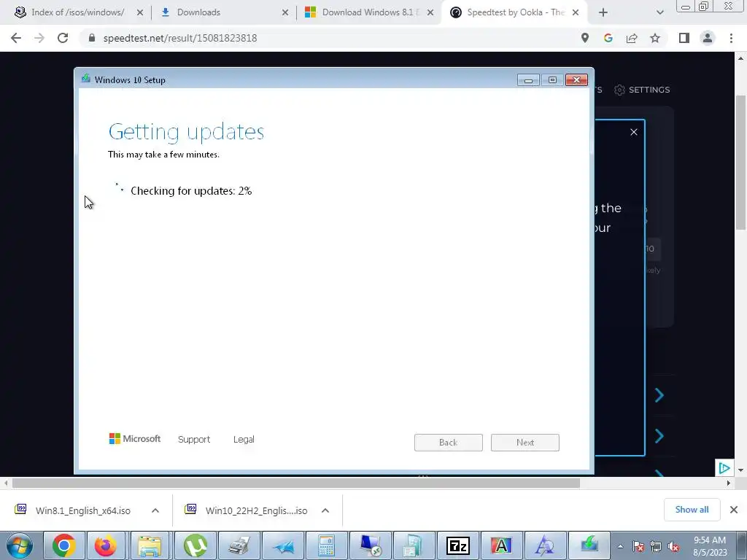Show hidden system tray icons
Screen dimensions: 747x560
620,547
